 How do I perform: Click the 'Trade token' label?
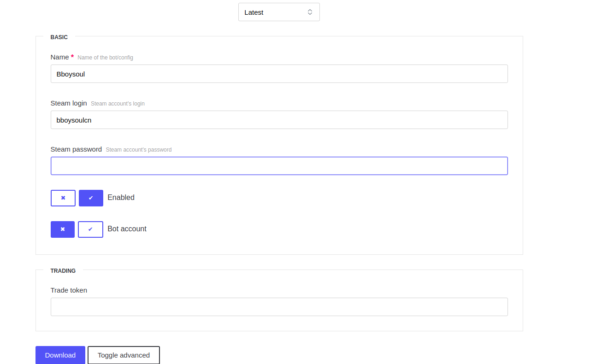click(69, 290)
